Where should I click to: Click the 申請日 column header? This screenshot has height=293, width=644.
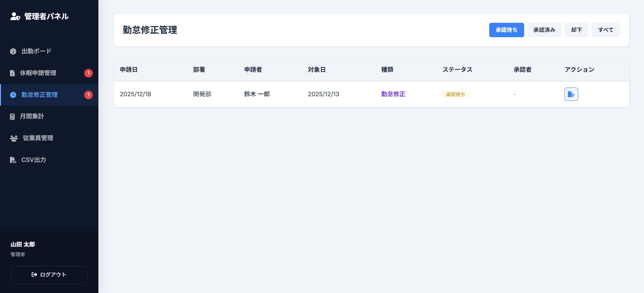tap(129, 70)
